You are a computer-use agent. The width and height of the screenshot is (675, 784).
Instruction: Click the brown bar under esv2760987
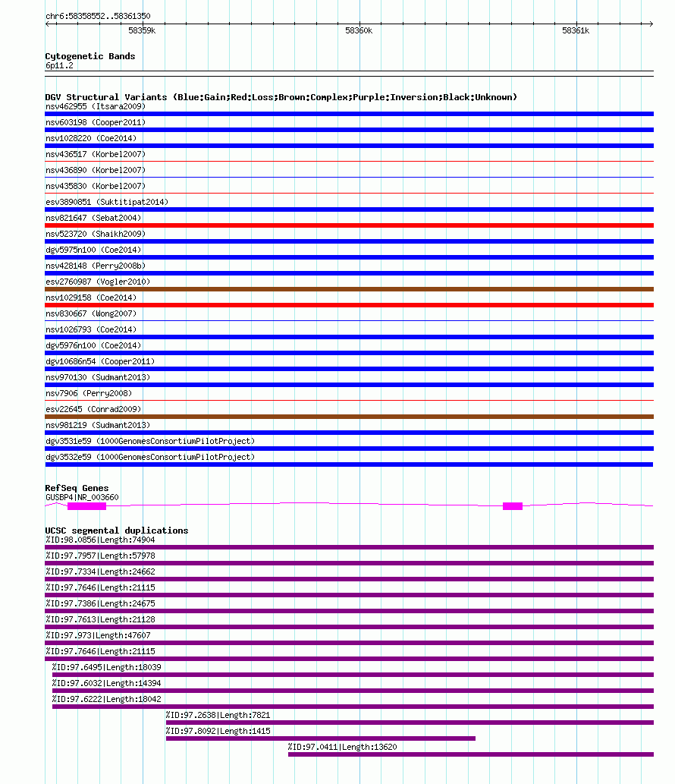[349, 289]
